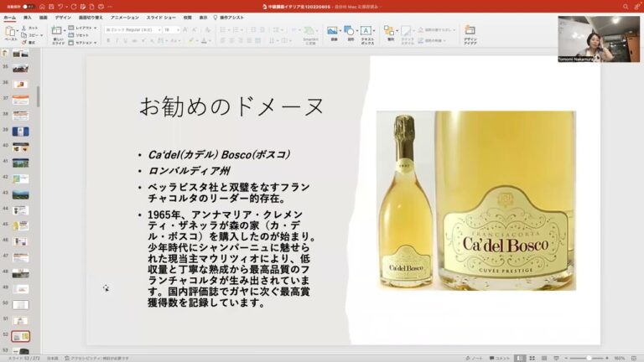Click the Insert Picture icon

332,31
